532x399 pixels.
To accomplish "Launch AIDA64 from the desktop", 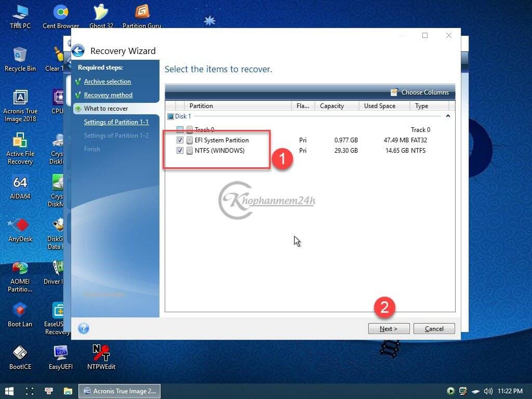I will pos(20,187).
